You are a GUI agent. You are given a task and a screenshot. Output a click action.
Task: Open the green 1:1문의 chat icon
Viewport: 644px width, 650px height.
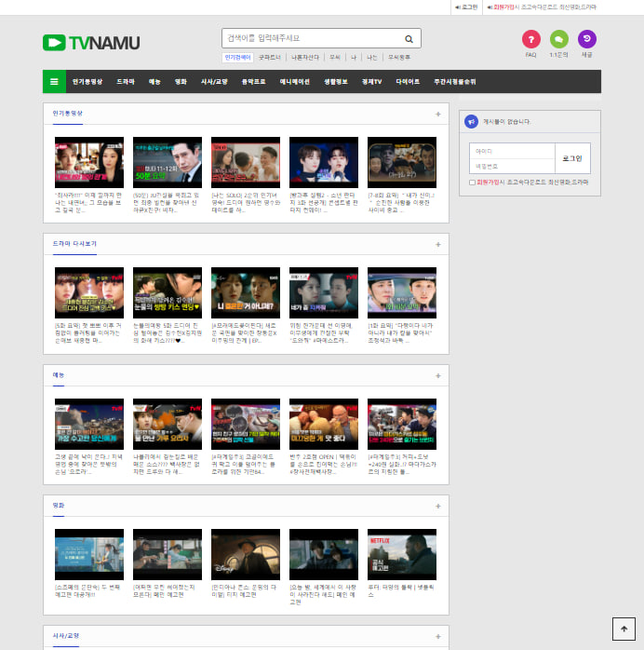pyautogui.click(x=558, y=39)
